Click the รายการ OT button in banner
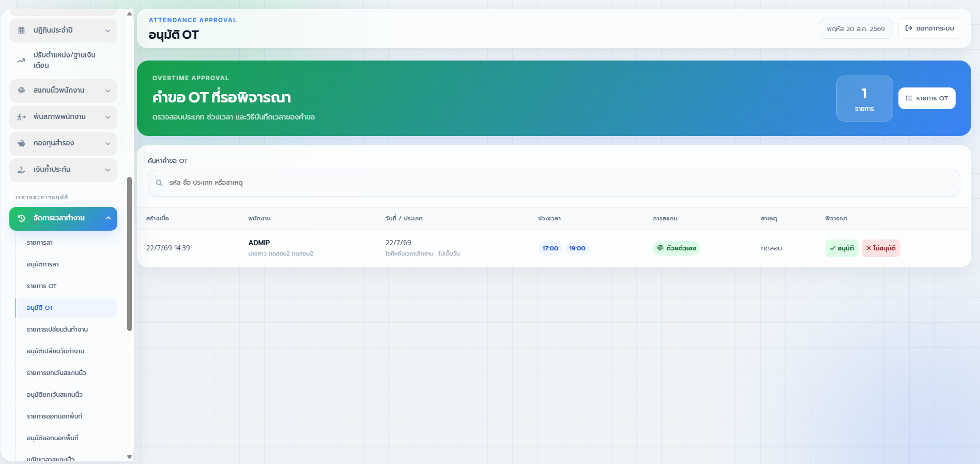This screenshot has width=980, height=464. [x=927, y=98]
